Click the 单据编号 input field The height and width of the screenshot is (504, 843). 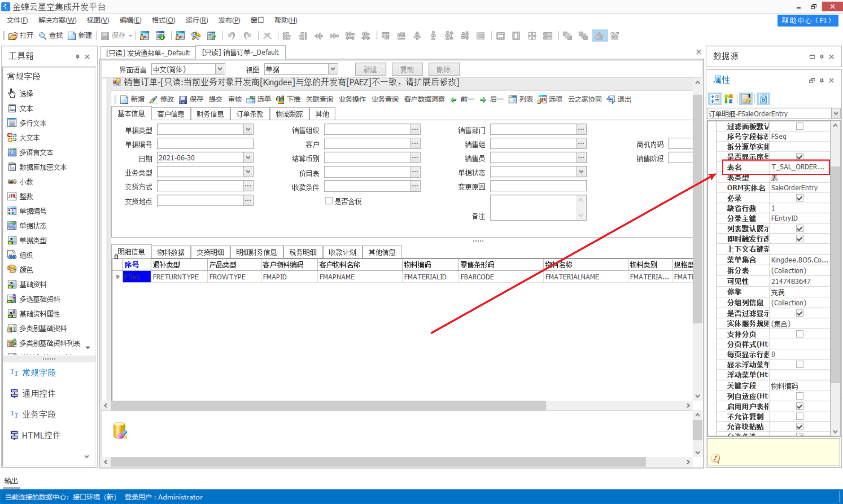[x=205, y=144]
